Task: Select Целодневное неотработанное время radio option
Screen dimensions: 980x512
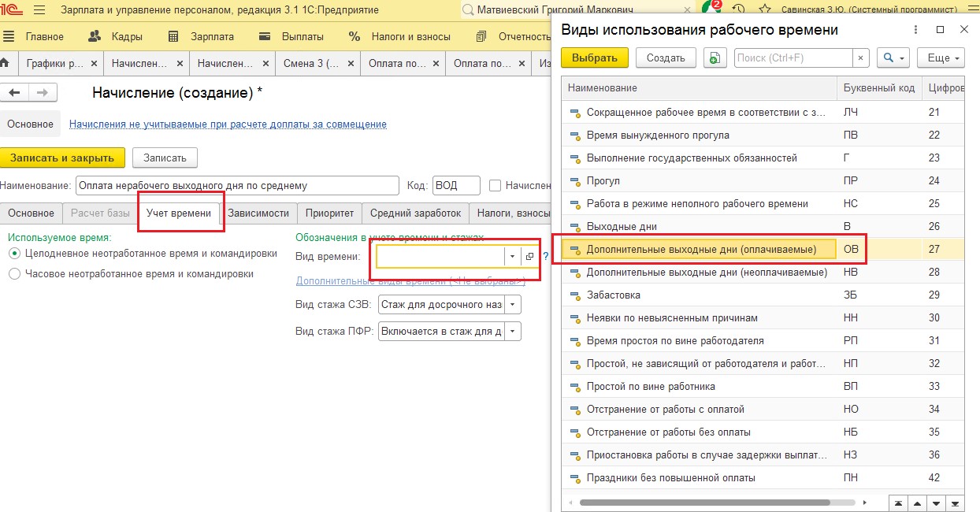Action: (x=14, y=254)
